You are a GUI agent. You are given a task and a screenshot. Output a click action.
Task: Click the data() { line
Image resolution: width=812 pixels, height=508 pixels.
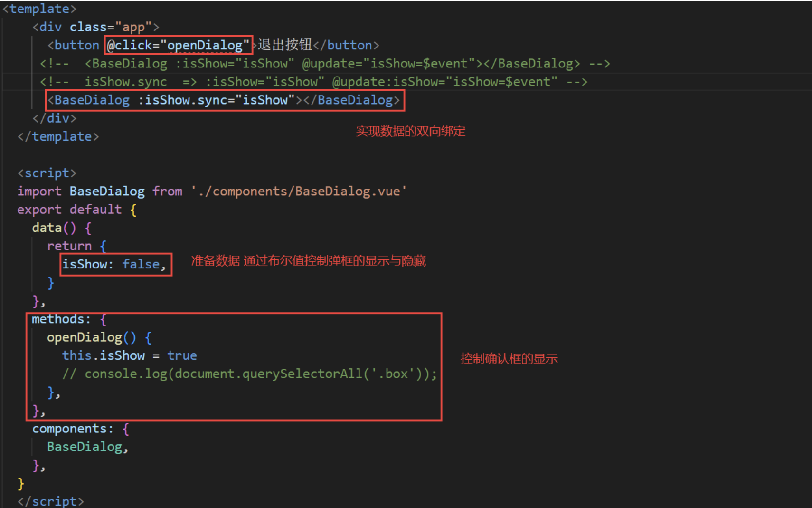tap(62, 228)
